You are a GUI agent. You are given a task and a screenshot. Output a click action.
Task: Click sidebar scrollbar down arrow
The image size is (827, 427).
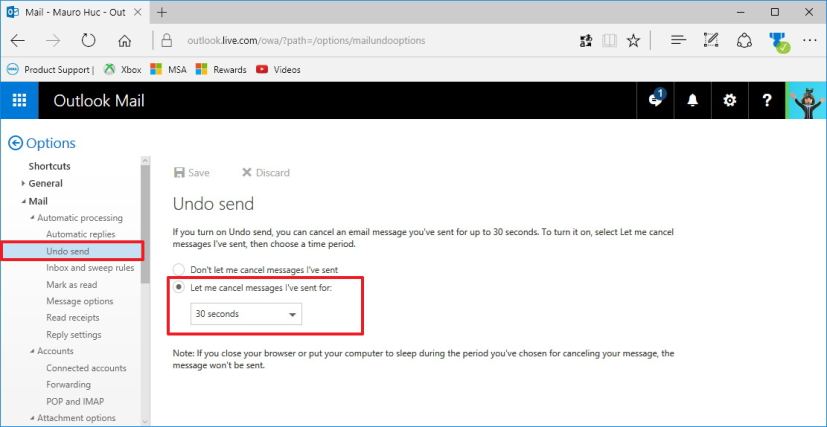(x=146, y=422)
